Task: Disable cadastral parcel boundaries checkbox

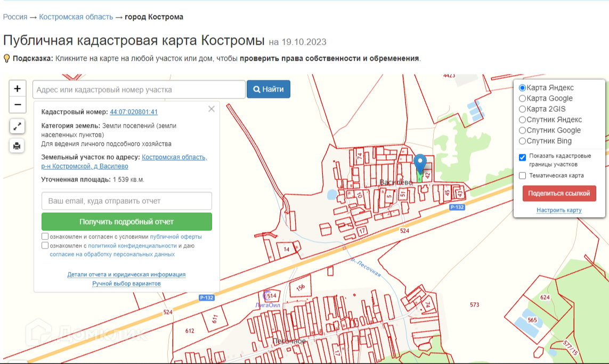Action: pos(523,158)
